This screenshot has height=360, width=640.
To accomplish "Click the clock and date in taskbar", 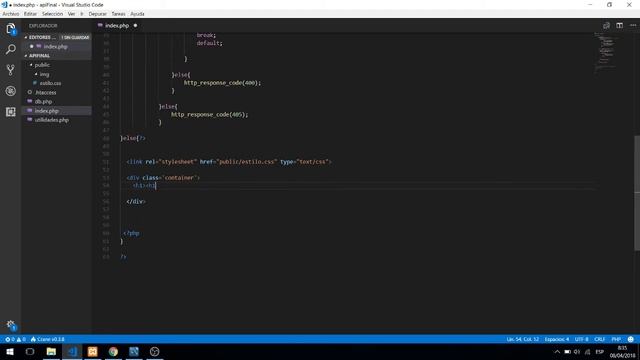I will pos(622,352).
